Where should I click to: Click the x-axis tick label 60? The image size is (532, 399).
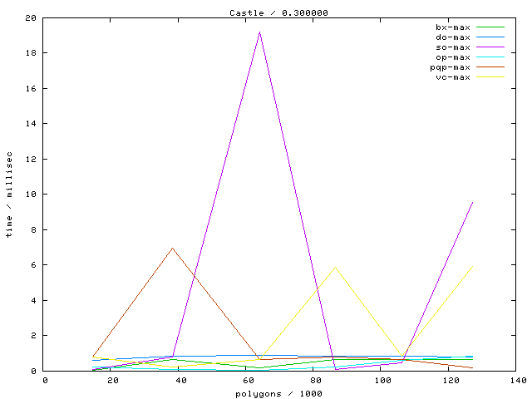coord(248,380)
